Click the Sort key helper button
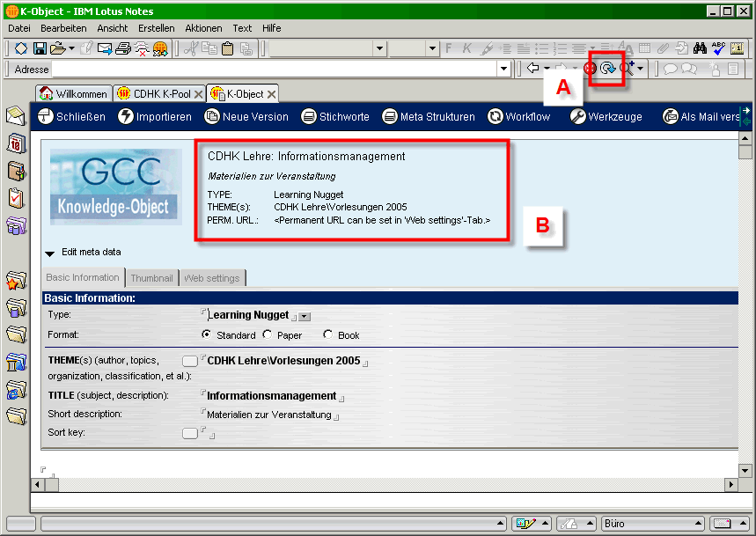This screenshot has width=756, height=536. click(x=190, y=433)
